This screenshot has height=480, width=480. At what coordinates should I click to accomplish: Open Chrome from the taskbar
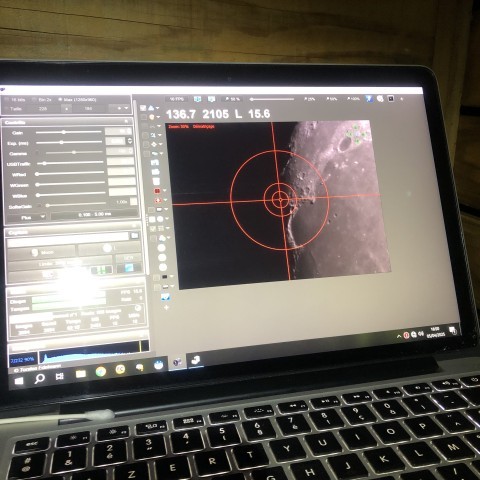tap(101, 372)
